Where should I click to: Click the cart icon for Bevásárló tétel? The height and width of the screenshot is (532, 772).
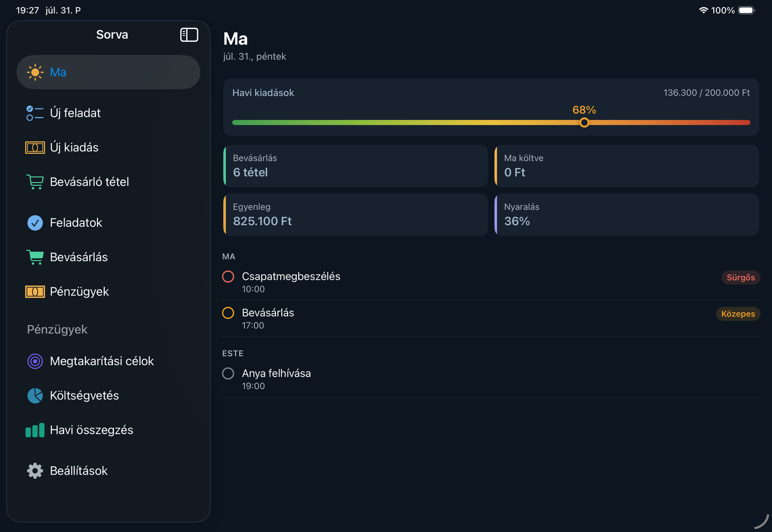[35, 182]
